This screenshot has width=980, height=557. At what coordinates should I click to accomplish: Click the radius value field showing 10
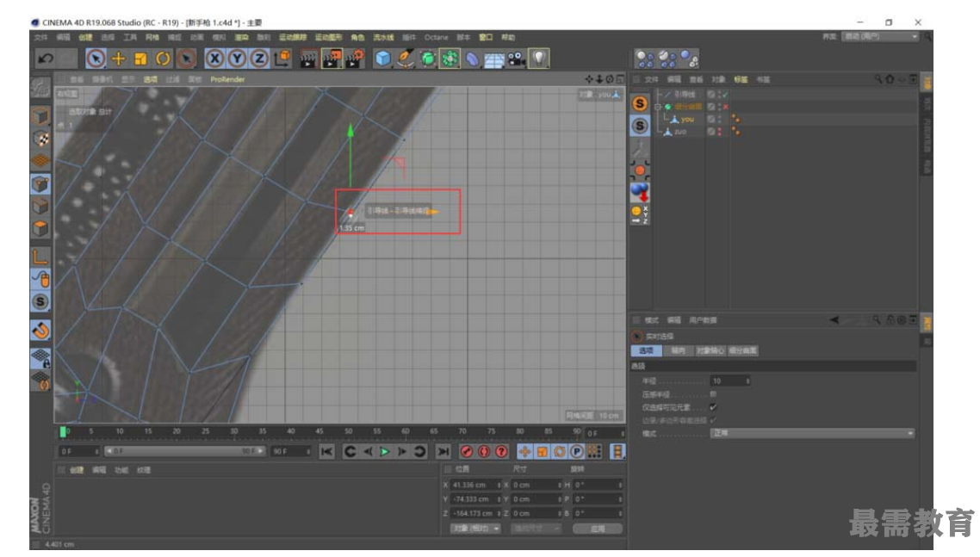click(x=729, y=381)
